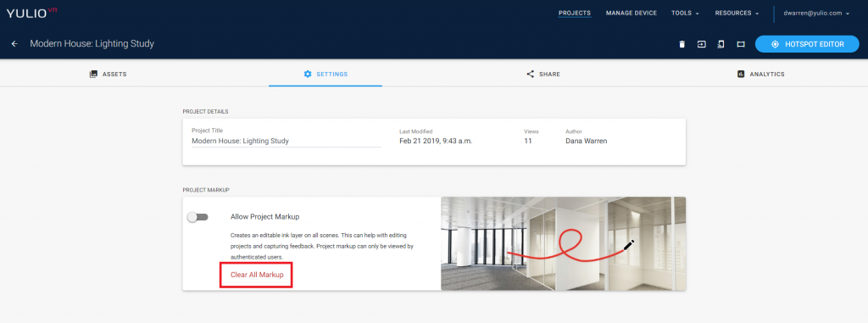Enable the Allow Project Markup switch
This screenshot has width=868, height=323.
pyautogui.click(x=198, y=217)
